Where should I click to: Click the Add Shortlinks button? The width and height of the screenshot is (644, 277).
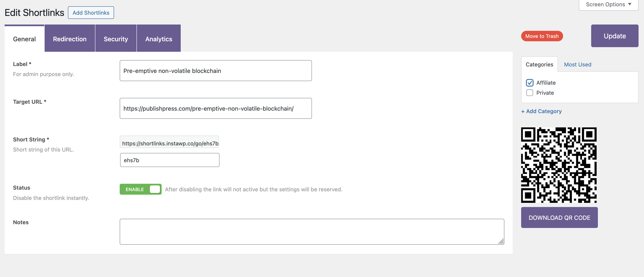click(91, 13)
